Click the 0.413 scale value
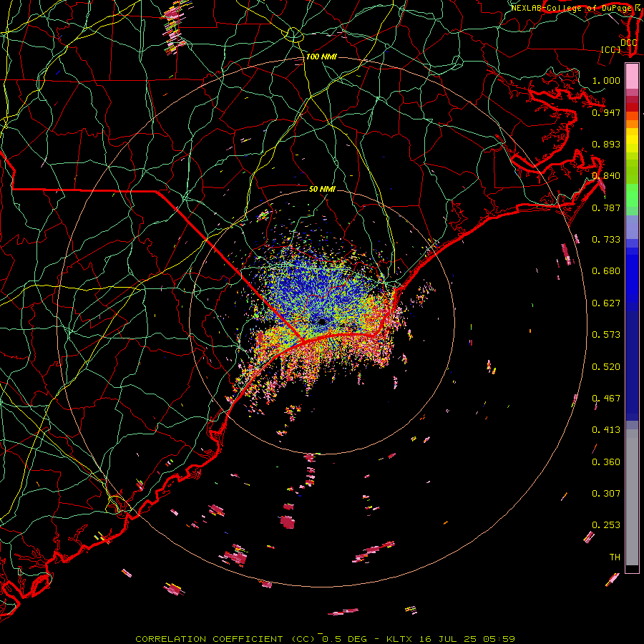Image resolution: width=644 pixels, height=644 pixels. (606, 430)
